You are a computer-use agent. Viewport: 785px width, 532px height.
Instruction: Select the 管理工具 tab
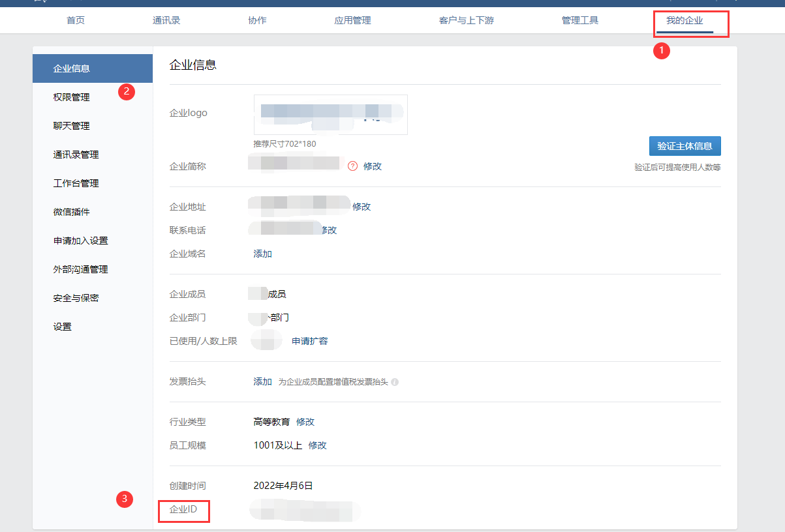point(580,20)
